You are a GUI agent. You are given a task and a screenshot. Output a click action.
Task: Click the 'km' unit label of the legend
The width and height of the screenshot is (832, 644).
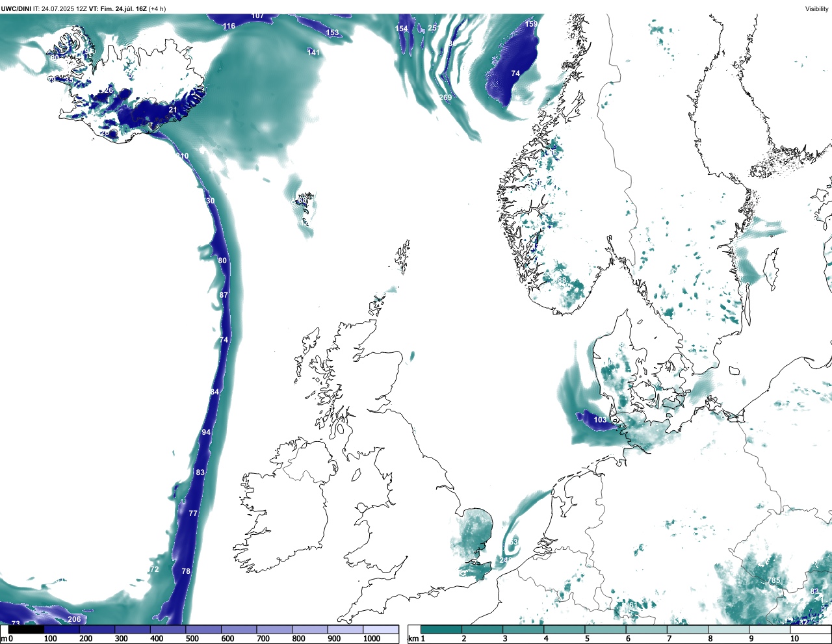click(413, 639)
